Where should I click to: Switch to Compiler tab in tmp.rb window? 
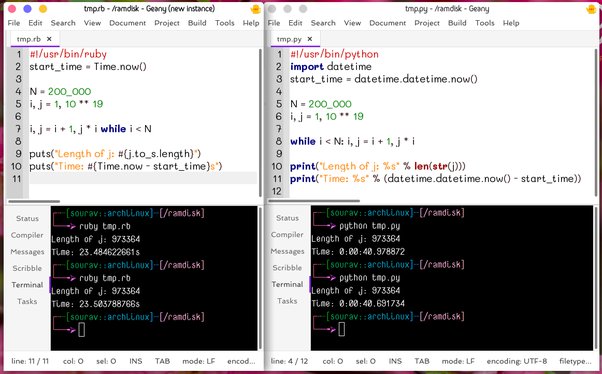(x=27, y=235)
